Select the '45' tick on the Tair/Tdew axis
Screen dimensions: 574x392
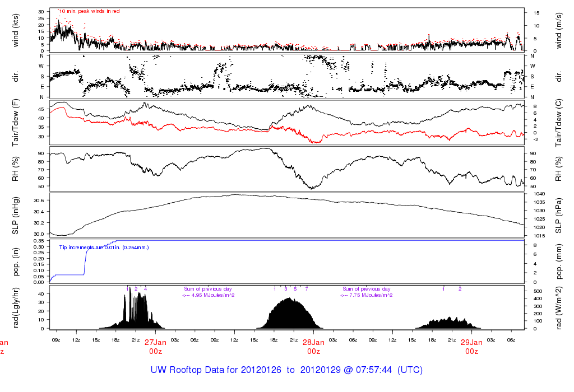coord(41,109)
